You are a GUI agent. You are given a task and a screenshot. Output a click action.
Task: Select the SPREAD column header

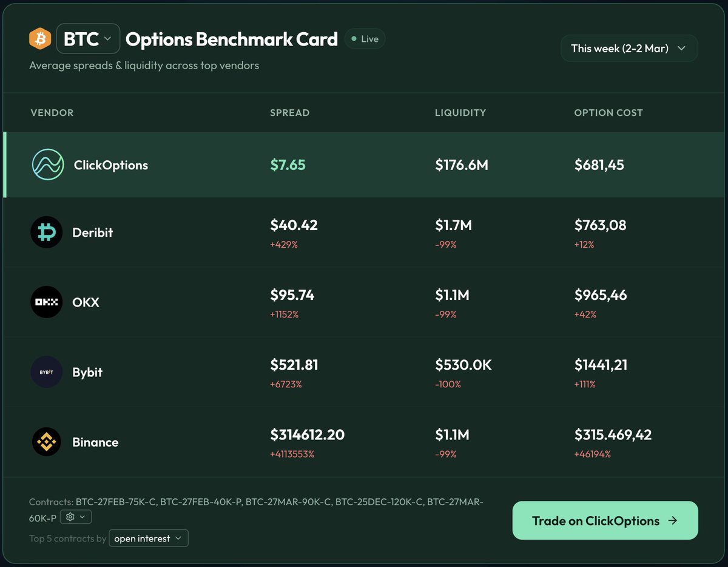click(289, 112)
